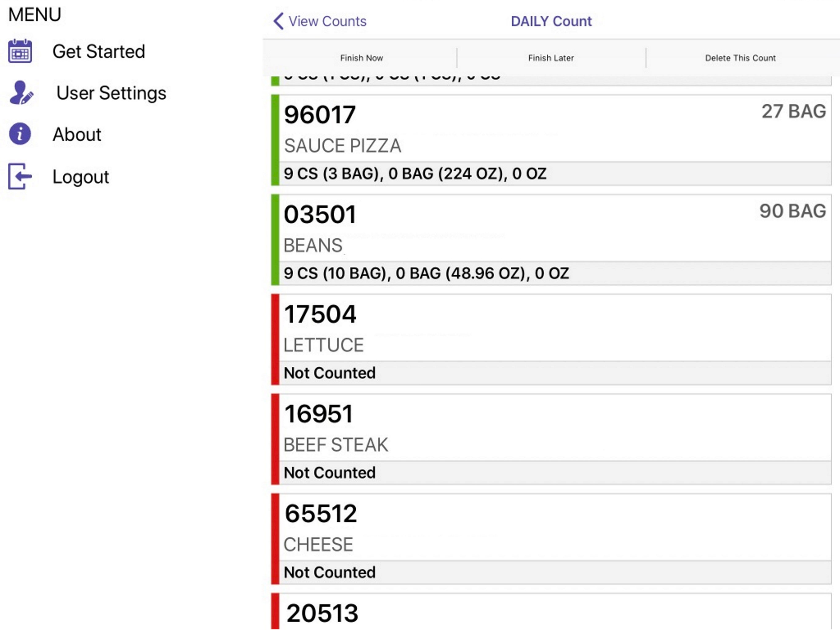Click the MENU heading
Image resolution: width=840 pixels, height=630 pixels.
[34, 14]
